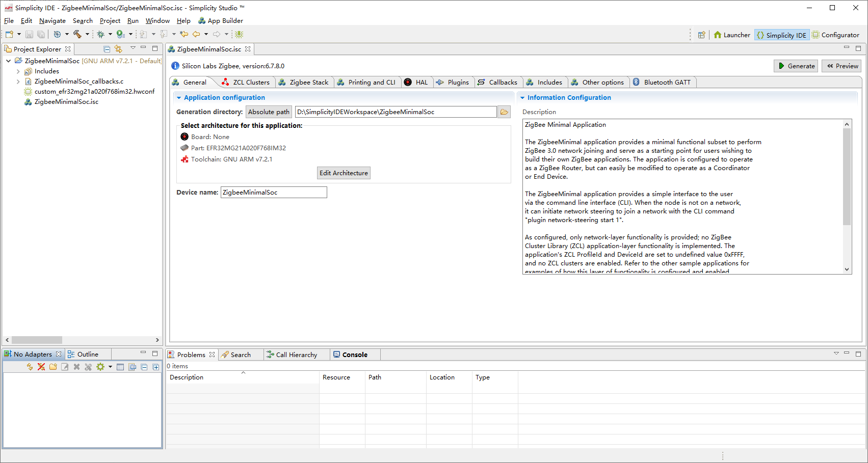Open the gear settings dropdown in Adapters

tap(110, 367)
